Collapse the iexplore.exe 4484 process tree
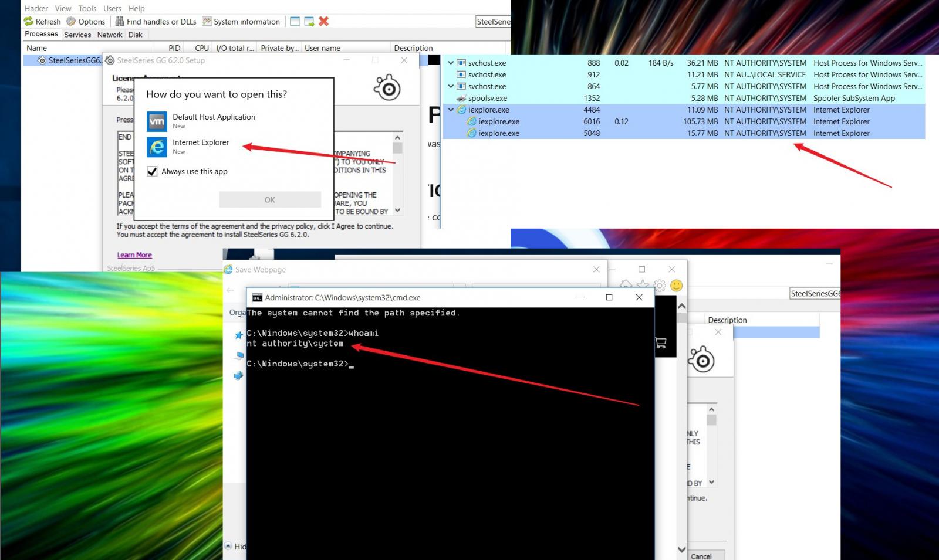This screenshot has width=939, height=560. click(x=451, y=110)
